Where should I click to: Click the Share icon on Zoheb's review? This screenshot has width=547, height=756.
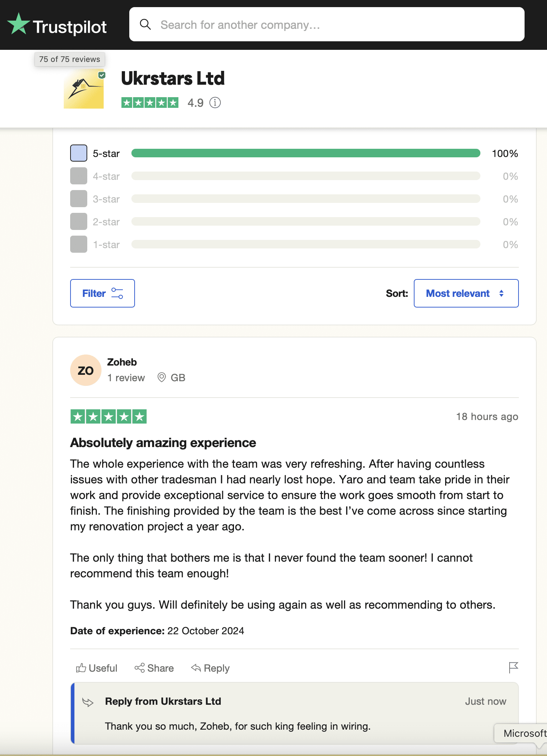[x=140, y=668]
